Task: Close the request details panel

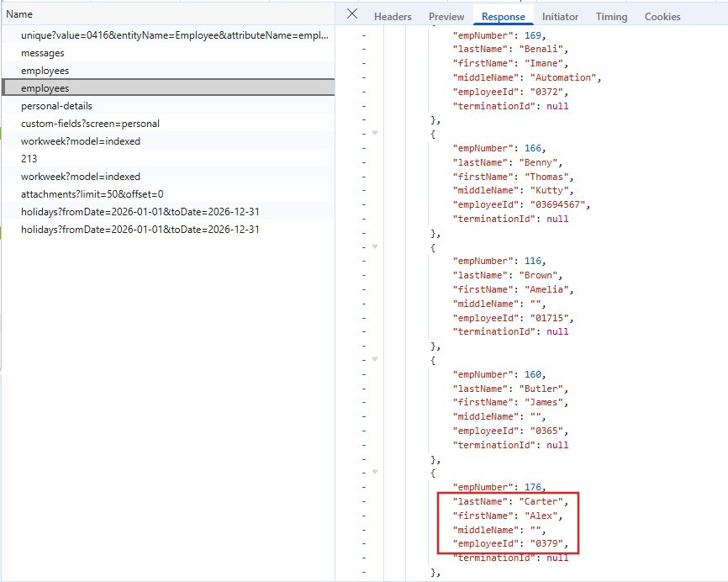Action: (x=352, y=14)
